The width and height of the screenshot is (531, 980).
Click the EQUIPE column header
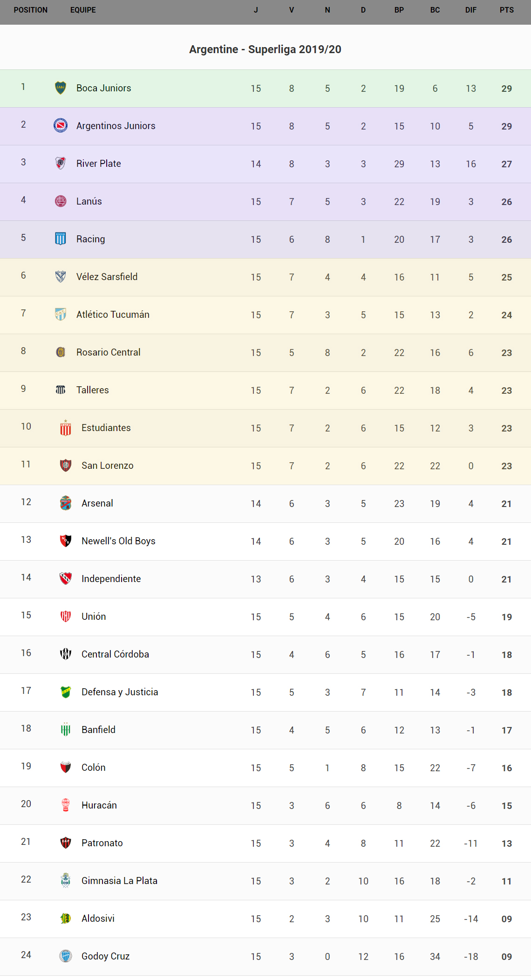[x=83, y=10]
